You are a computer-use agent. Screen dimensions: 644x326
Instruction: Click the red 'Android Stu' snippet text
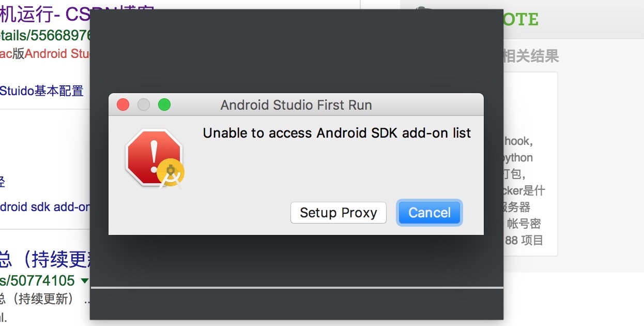point(57,53)
